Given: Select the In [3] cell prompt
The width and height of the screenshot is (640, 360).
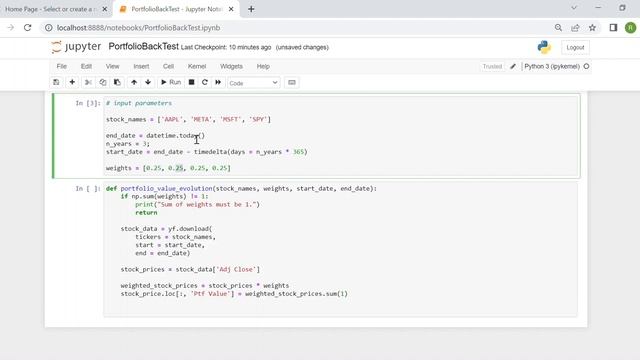Looking at the screenshot, I should pyautogui.click(x=87, y=103).
